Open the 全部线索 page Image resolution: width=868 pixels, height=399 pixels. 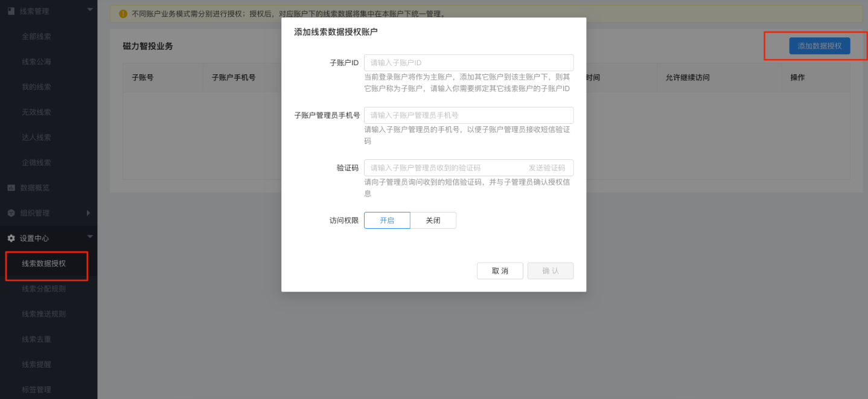(33, 36)
